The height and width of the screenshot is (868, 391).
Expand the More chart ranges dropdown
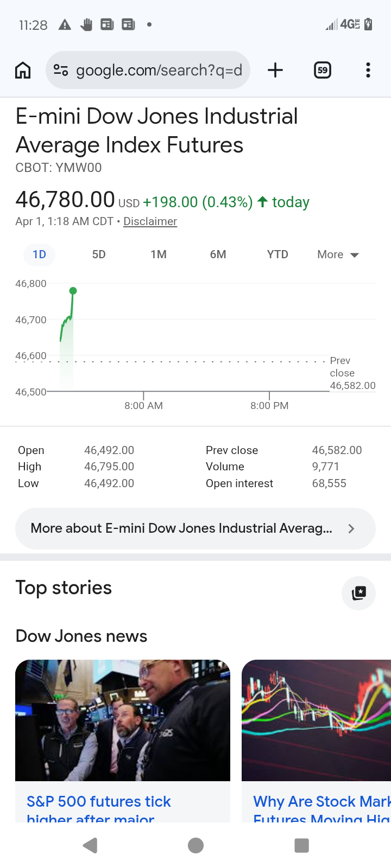(x=338, y=254)
